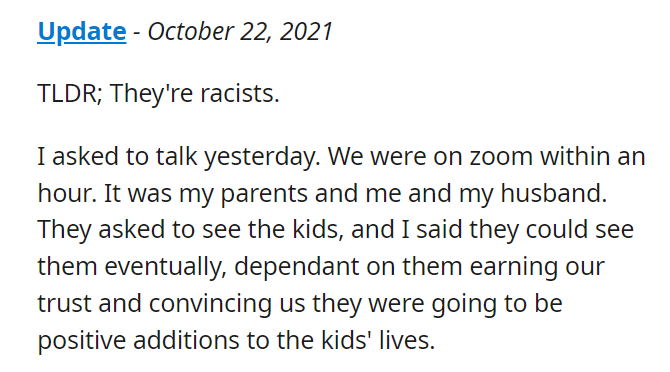Click the word convincing

(210, 305)
